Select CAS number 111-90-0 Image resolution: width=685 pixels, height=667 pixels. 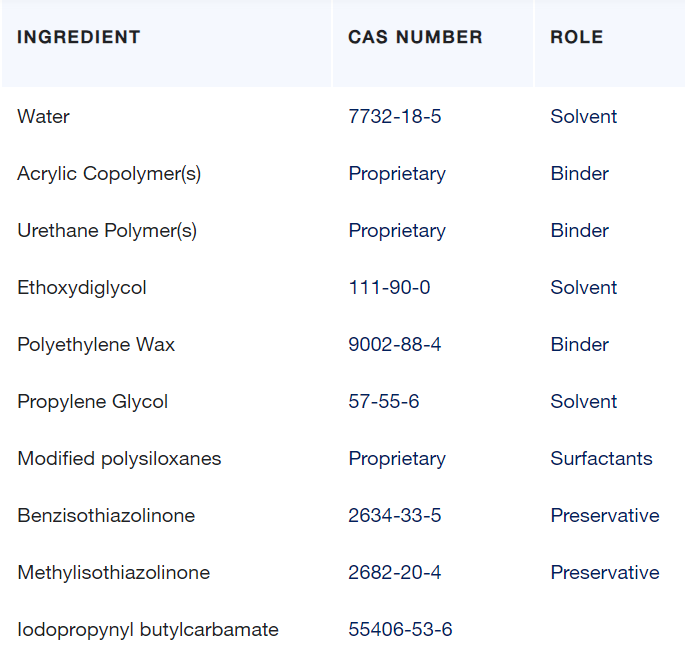point(389,288)
